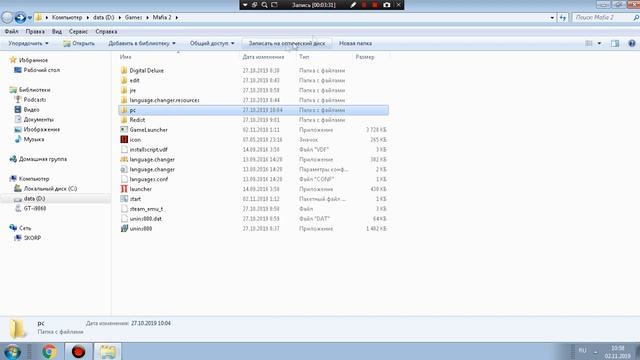Screen dimensions: 640x360
Task: Open Explorer help question mark icon
Action: (x=632, y=43)
